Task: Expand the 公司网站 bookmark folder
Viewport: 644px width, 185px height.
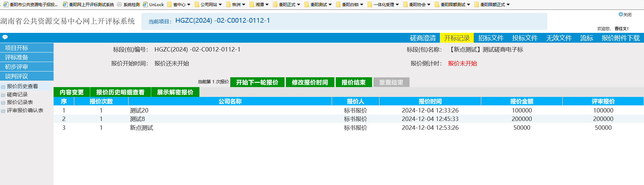Action: (208, 4)
